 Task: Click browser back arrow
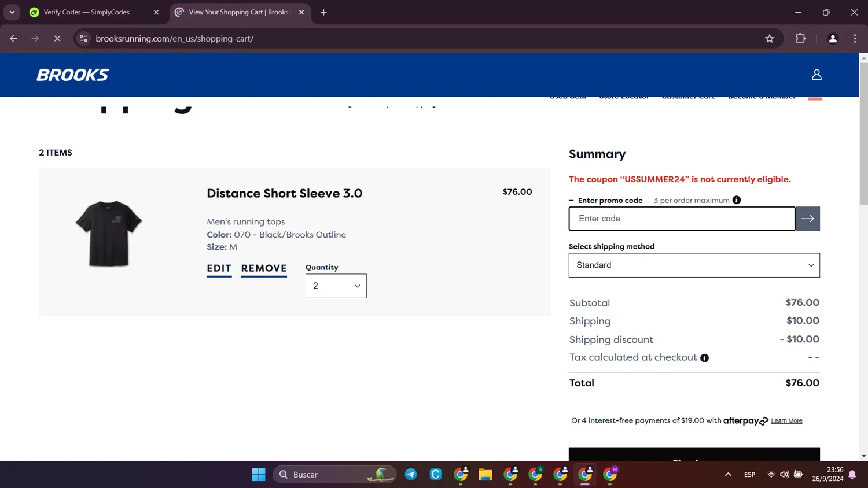coord(14,39)
